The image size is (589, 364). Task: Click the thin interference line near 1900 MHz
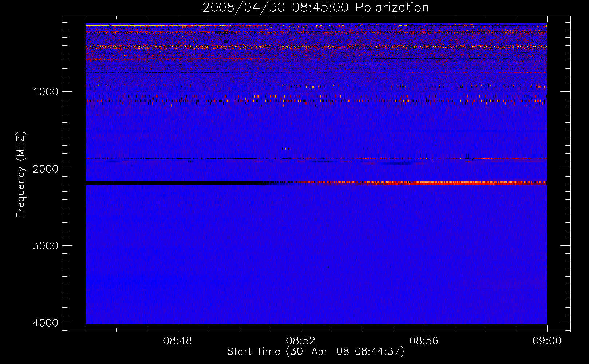pos(316,159)
